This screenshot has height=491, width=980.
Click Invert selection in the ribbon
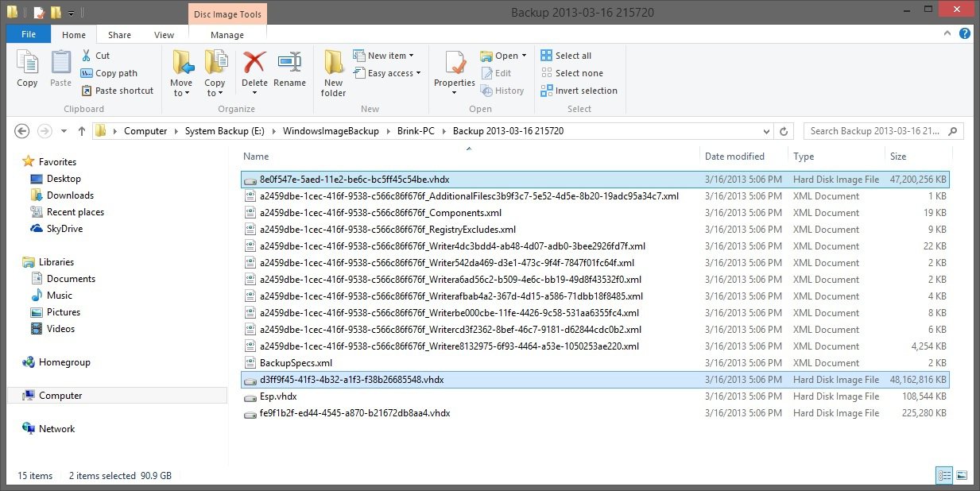click(579, 91)
